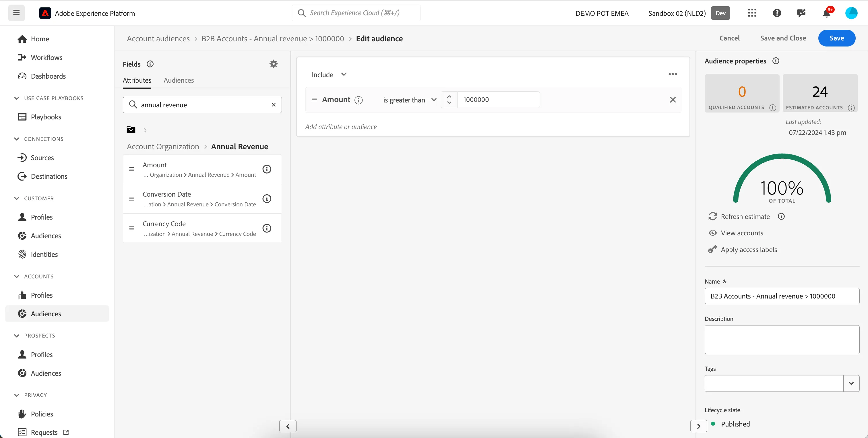Switch to the Audiences tab in Fields

tap(179, 80)
